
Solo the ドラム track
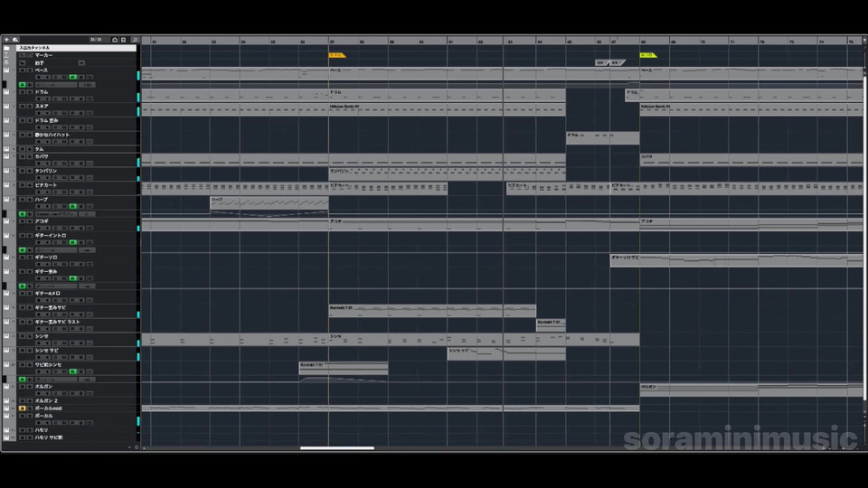(29, 92)
